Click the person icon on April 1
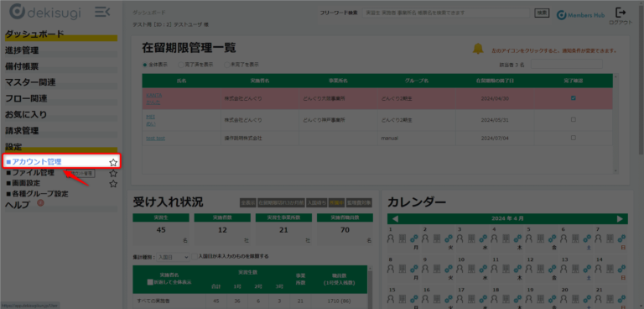This screenshot has width=644, height=309. (392, 238)
